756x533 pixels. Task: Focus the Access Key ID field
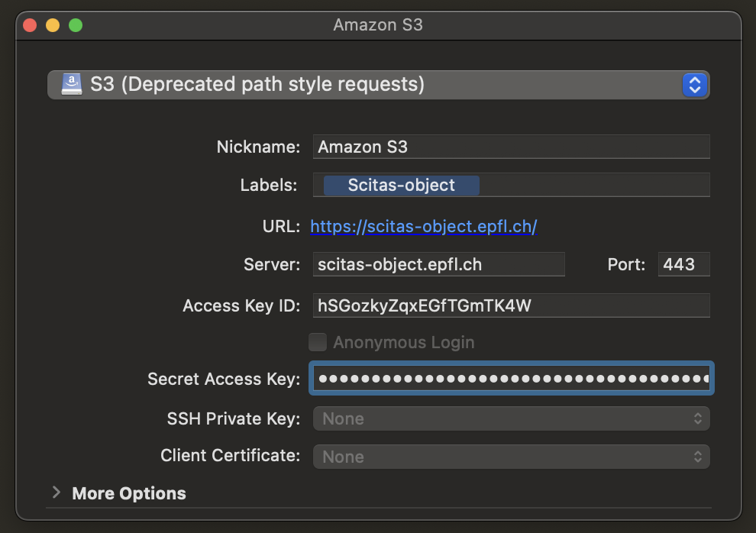tap(511, 305)
